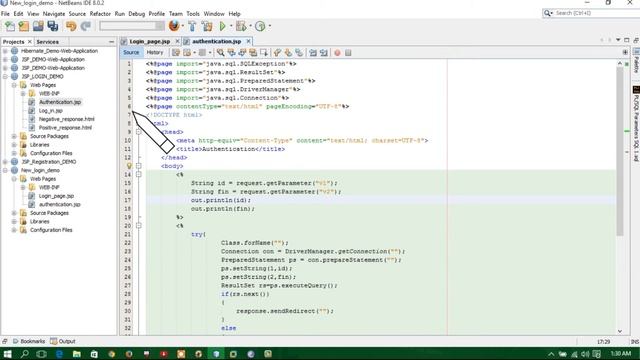Click the Save All toolbar icon
Image resolution: width=640 pixels, height=360 pixels.
[53, 26]
